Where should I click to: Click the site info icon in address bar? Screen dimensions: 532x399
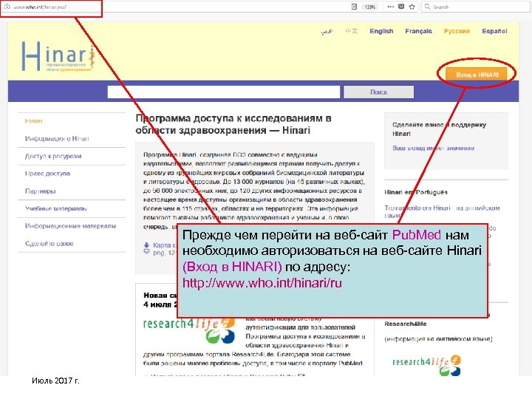tap(7, 7)
